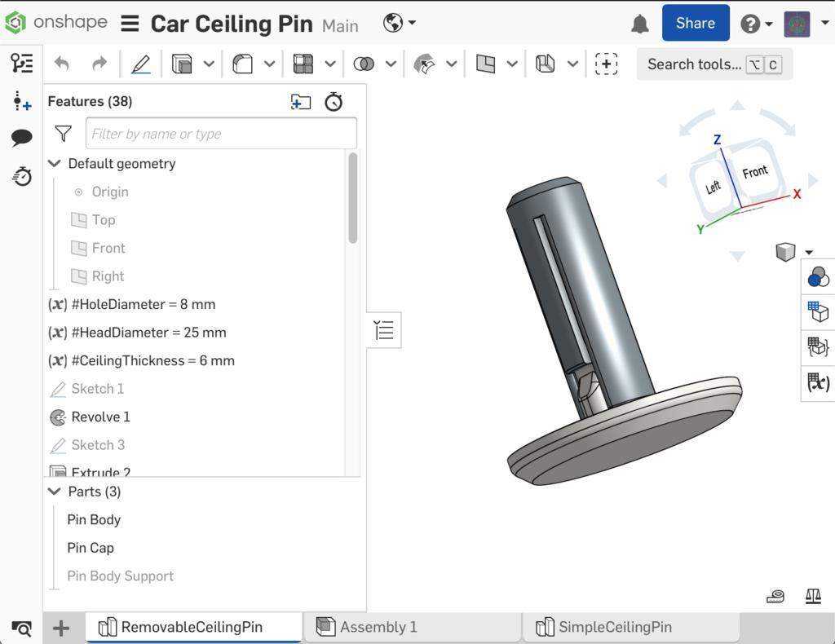Viewport: 835px width, 644px height.
Task: Open the notifications bell
Action: (640, 24)
